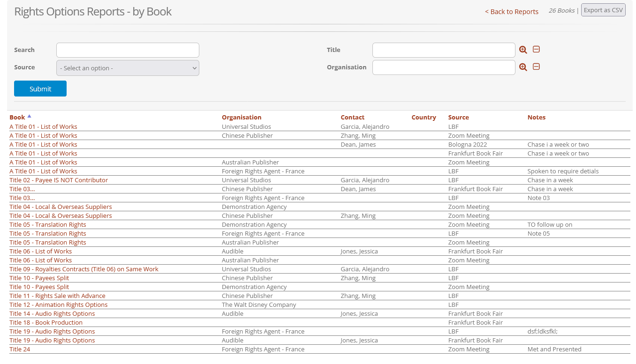This screenshot has height=364, width=636.
Task: Select 'Jones, Jessica' in Title 14 row
Action: (x=359, y=313)
